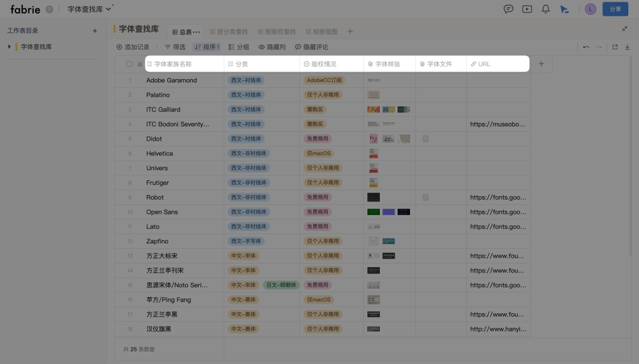Image resolution: width=639 pixels, height=364 pixels.
Task: Open Didot font file attachment icon
Action: [425, 139]
